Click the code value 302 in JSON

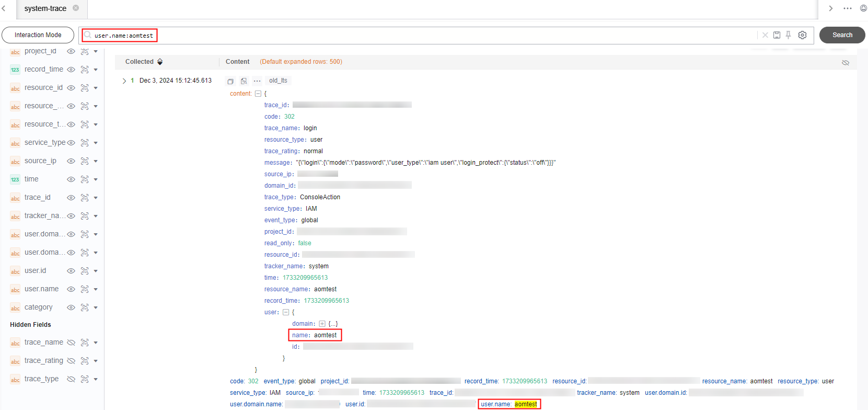(x=290, y=117)
